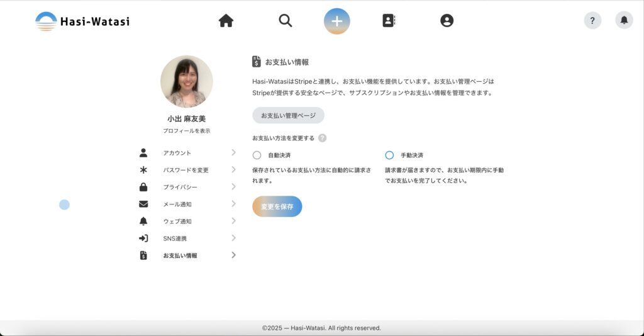This screenshot has height=336, width=644.
Task: Open the メール通知 settings menu item
Action: [177, 204]
